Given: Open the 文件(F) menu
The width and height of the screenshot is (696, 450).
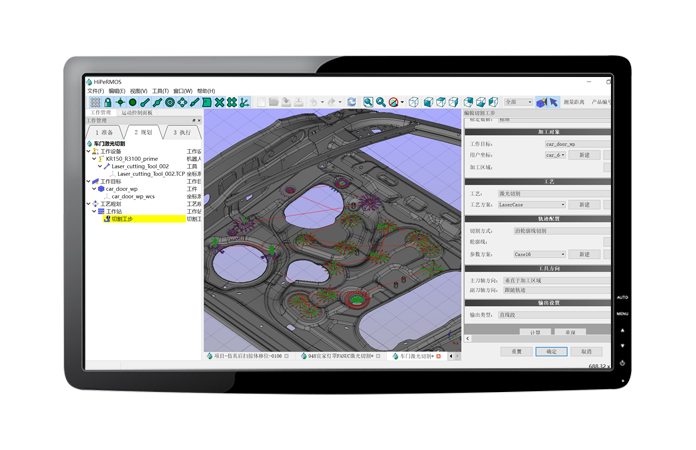Looking at the screenshot, I should 95,91.
